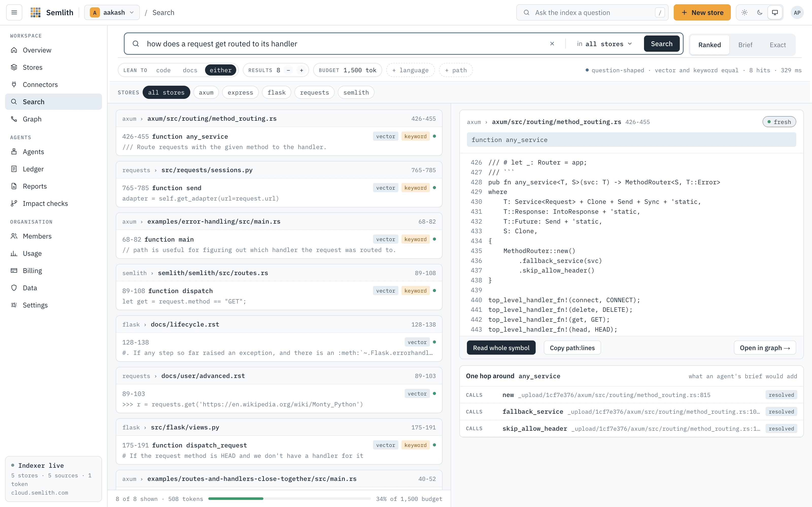Click Open in graph link
Viewport: 812px width, 507px height.
coord(765,348)
